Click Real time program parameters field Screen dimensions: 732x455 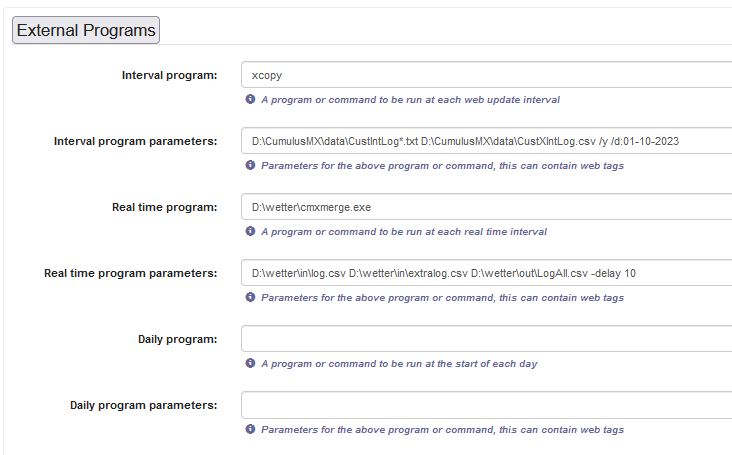pos(486,273)
